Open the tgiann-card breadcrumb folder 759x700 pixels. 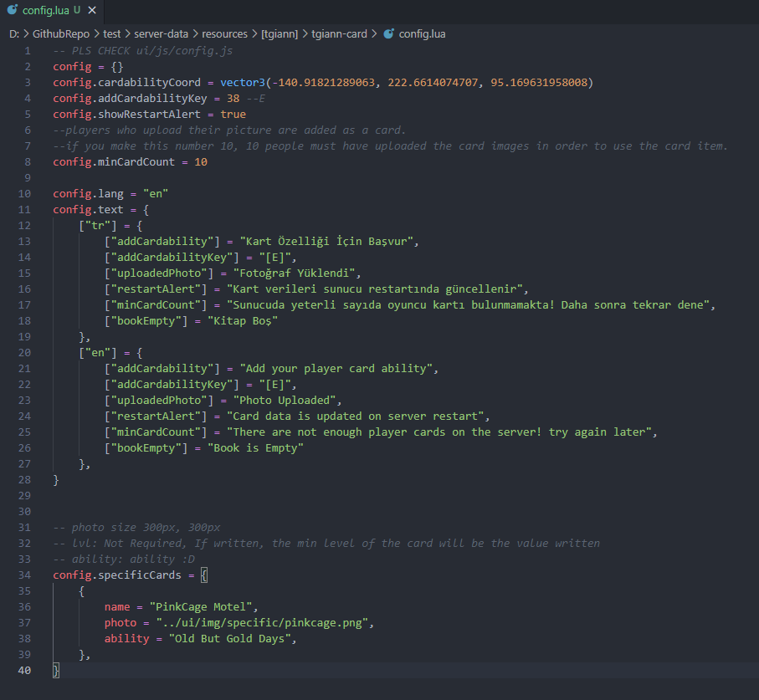[339, 34]
